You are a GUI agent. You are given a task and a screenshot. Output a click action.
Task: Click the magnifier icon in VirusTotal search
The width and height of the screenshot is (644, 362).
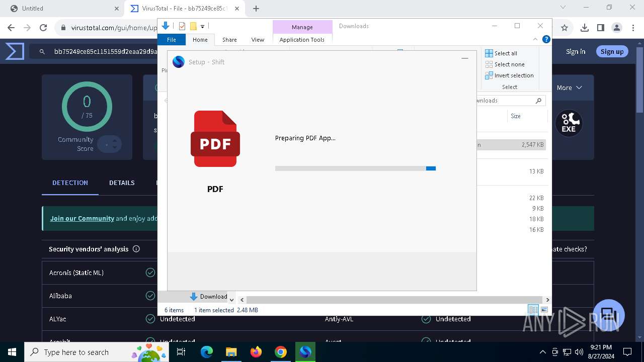42,51
